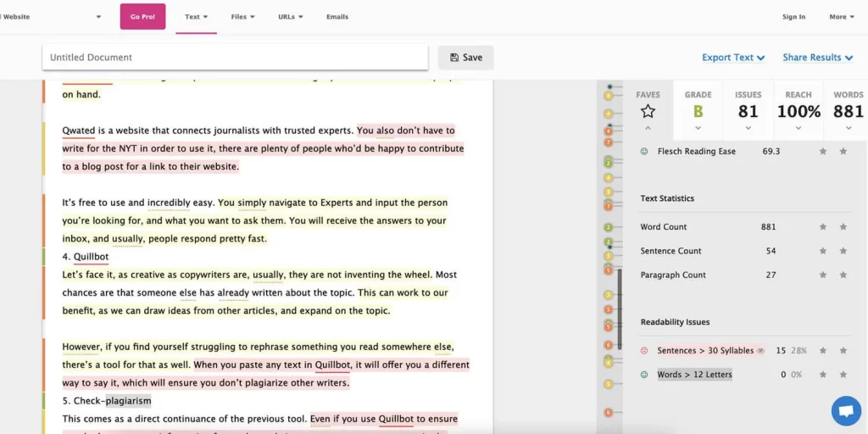
Task: Click second star beside Words > 12 Letters
Action: (x=843, y=375)
